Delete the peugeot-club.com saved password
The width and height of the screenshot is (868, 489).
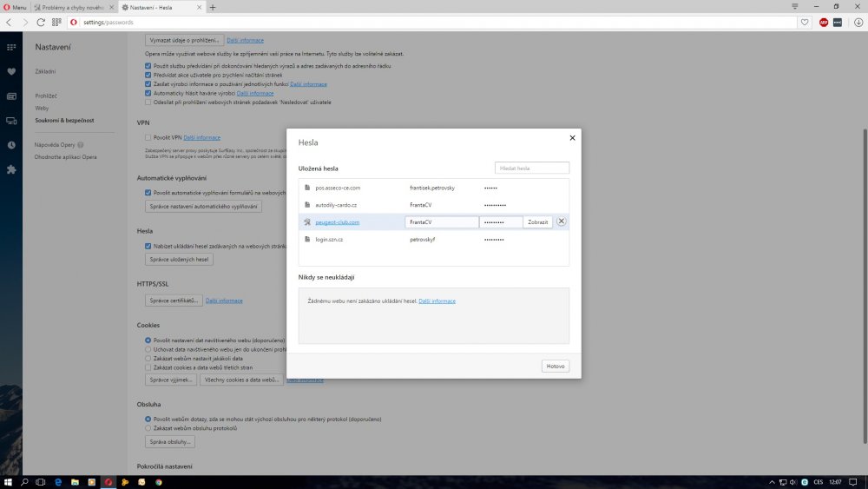tap(562, 221)
